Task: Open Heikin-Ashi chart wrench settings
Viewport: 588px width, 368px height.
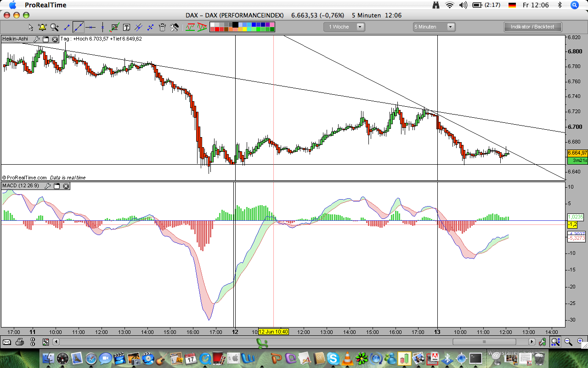Action: click(37, 39)
